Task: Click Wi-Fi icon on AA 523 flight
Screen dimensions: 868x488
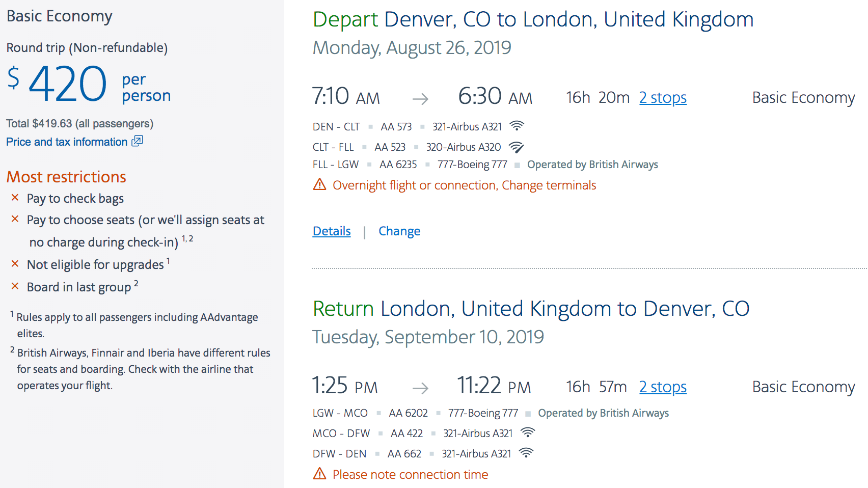Action: click(x=516, y=147)
